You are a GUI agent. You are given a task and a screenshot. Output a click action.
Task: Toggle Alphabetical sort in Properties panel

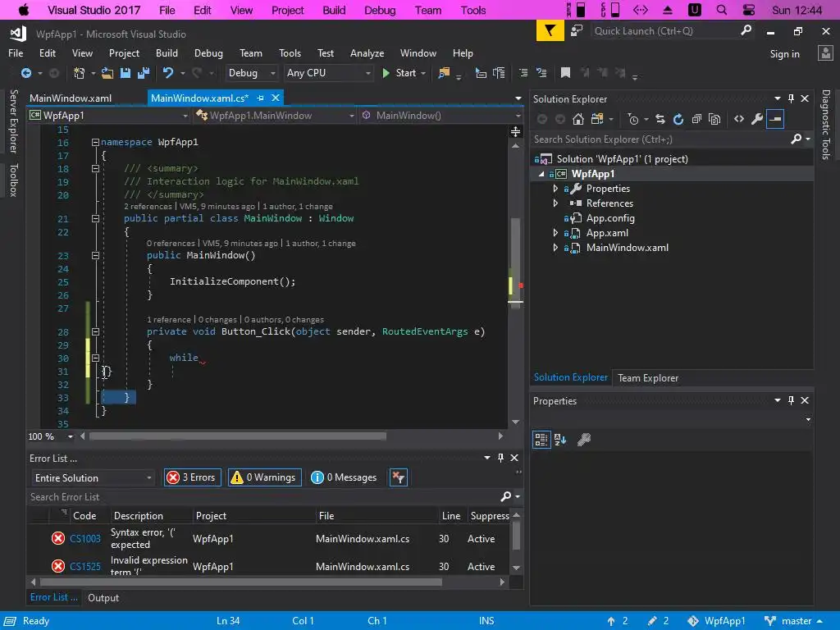pyautogui.click(x=560, y=440)
